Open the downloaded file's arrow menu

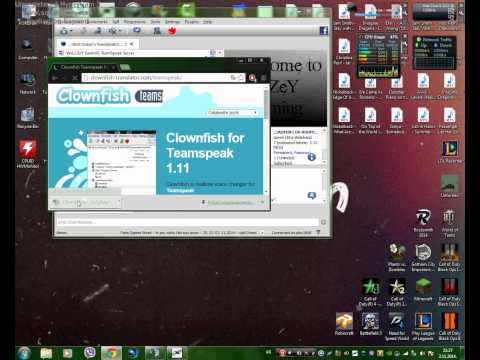pos(118,202)
